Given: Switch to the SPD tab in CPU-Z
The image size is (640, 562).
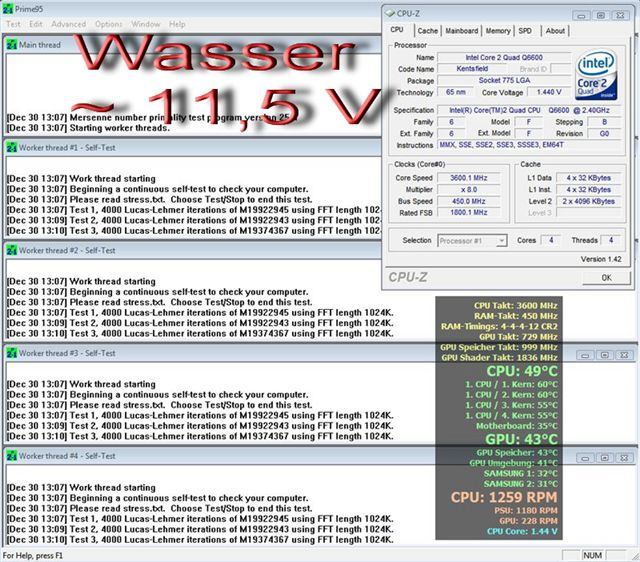Looking at the screenshot, I should coord(525,31).
